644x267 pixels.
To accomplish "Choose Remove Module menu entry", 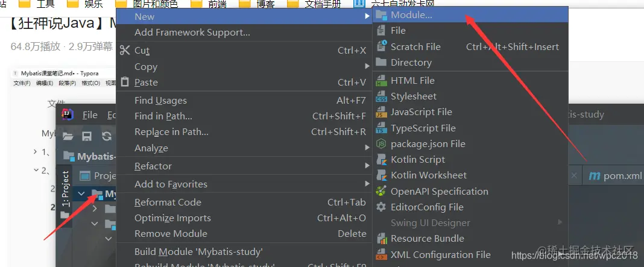I will (244, 234).
